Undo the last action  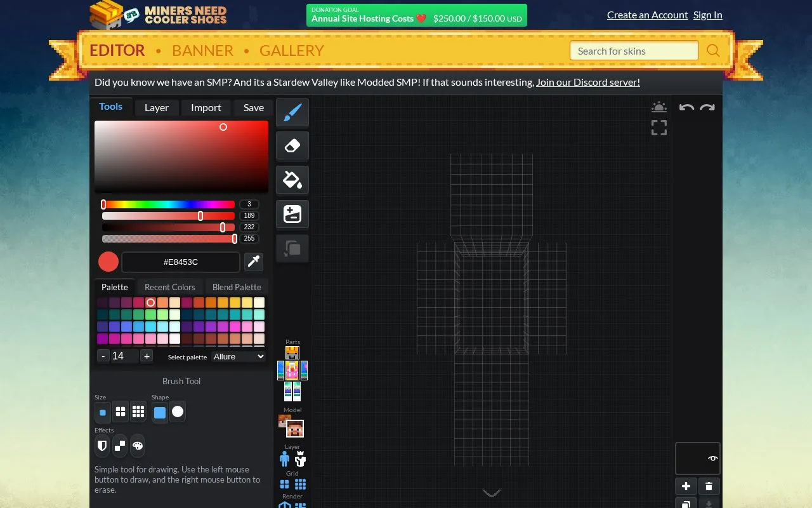click(x=686, y=107)
